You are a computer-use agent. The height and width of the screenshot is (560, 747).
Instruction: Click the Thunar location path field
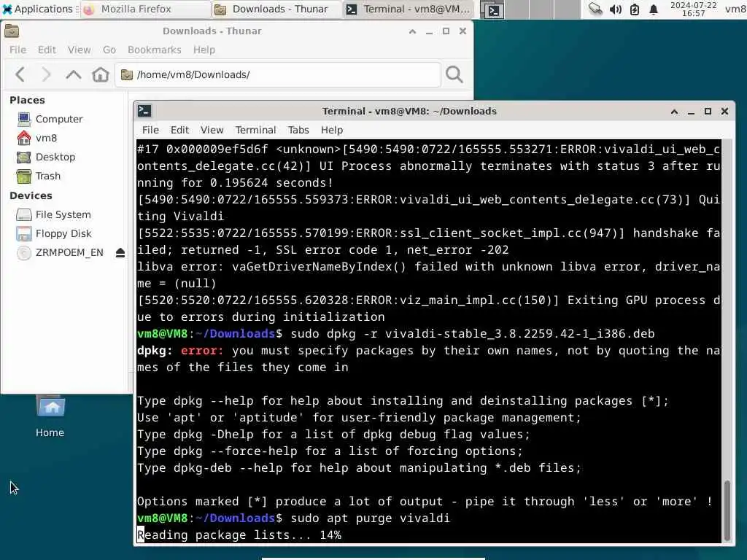tap(278, 75)
